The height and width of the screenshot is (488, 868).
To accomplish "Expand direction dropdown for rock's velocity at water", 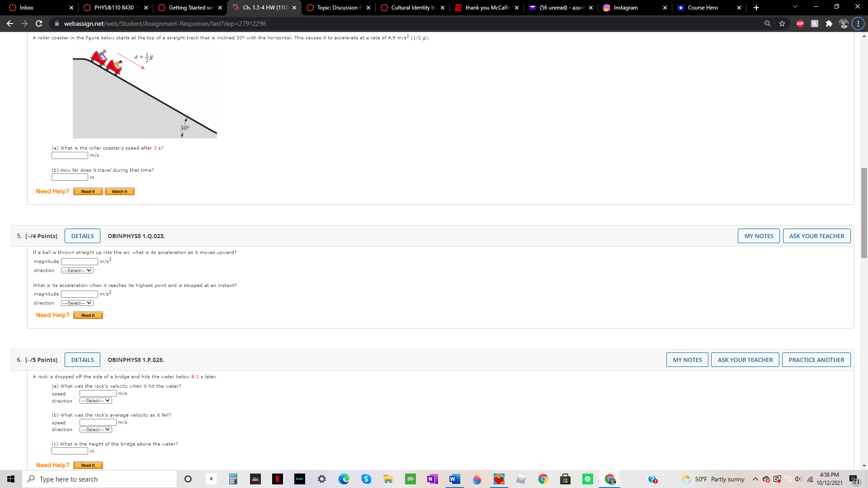I will [x=96, y=401].
